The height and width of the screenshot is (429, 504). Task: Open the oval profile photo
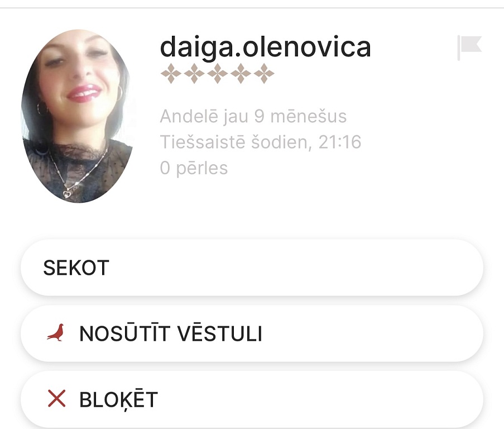pyautogui.click(x=77, y=116)
